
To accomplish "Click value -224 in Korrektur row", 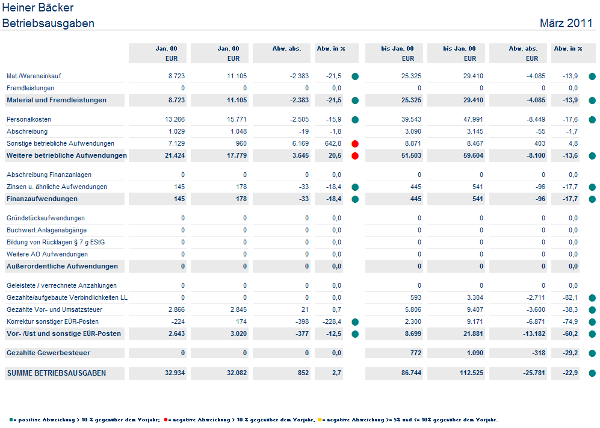I will [179, 322].
